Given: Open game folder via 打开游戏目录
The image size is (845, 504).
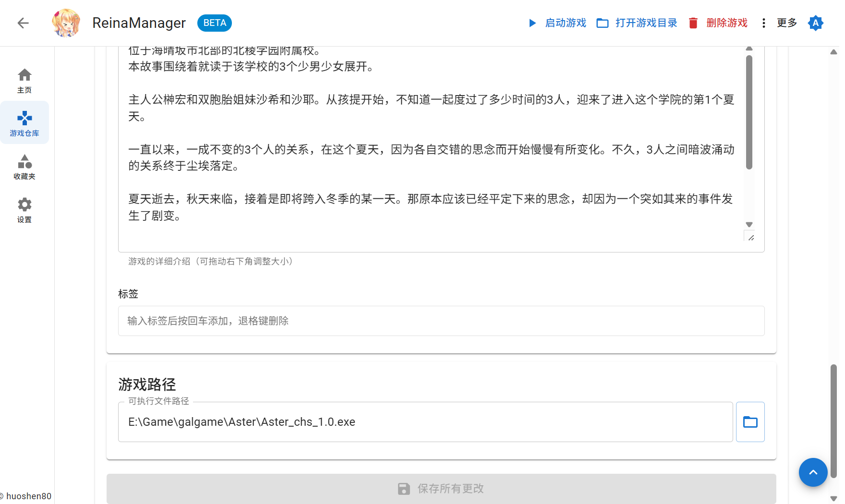Looking at the screenshot, I should (x=637, y=23).
